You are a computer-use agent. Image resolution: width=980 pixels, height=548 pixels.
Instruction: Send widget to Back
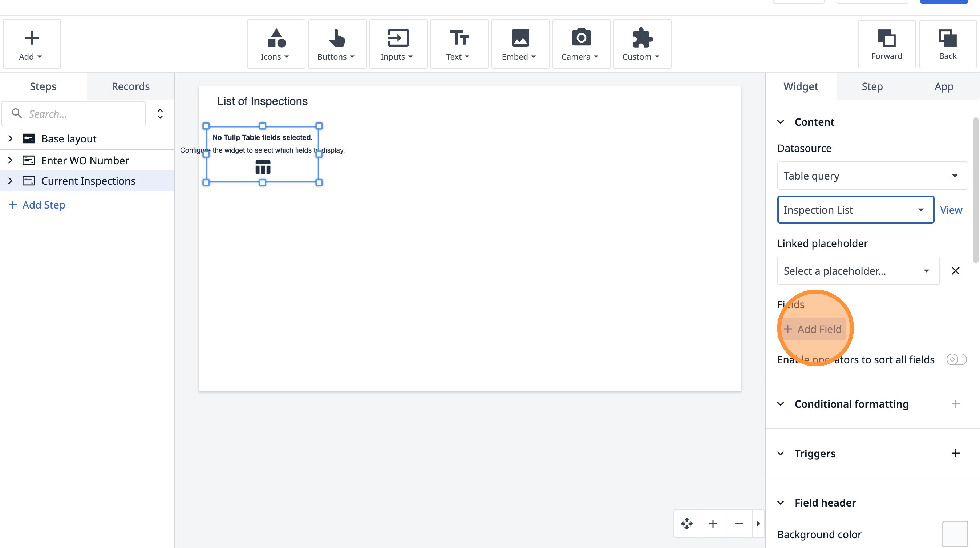coord(947,44)
